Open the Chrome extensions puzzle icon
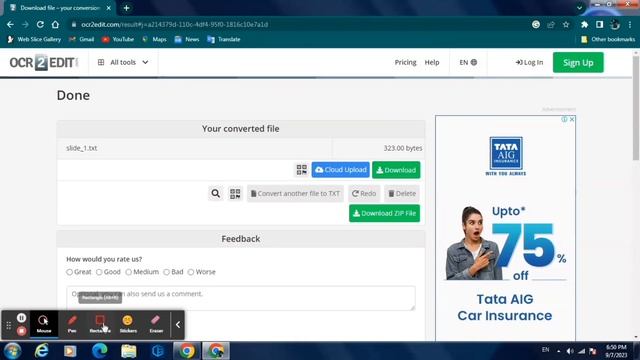This screenshot has height=360, width=640. [x=584, y=24]
